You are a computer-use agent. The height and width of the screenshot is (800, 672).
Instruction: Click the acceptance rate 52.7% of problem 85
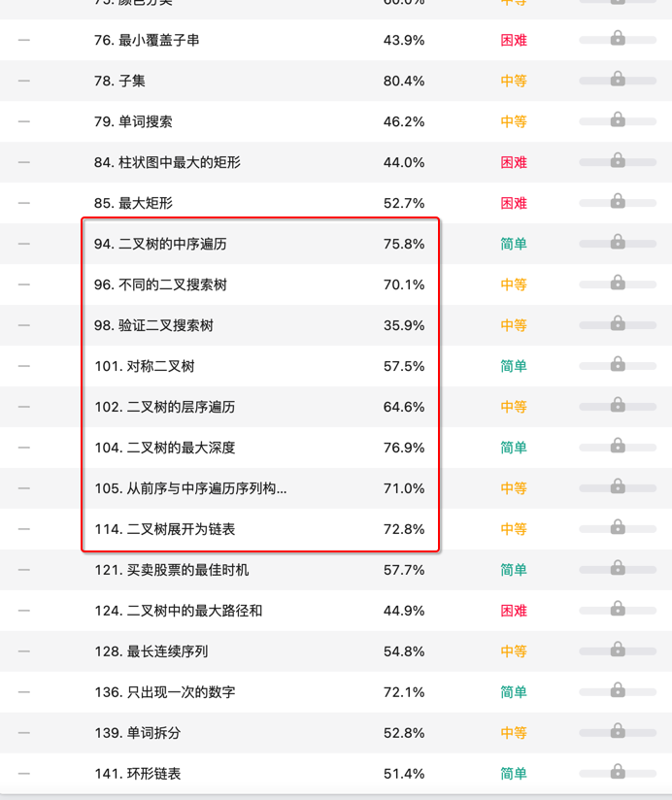coord(404,203)
